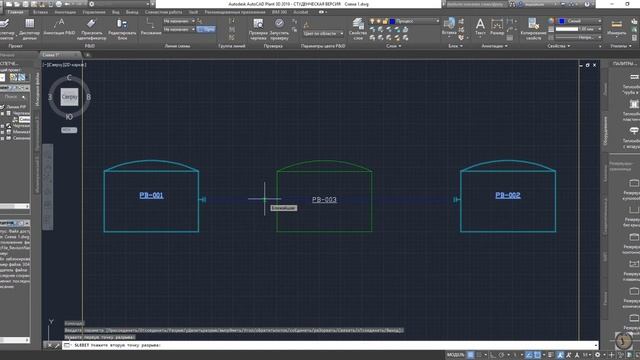Click the ViewCube top face (Сверху)
This screenshot has width=640, height=360.
point(69,97)
